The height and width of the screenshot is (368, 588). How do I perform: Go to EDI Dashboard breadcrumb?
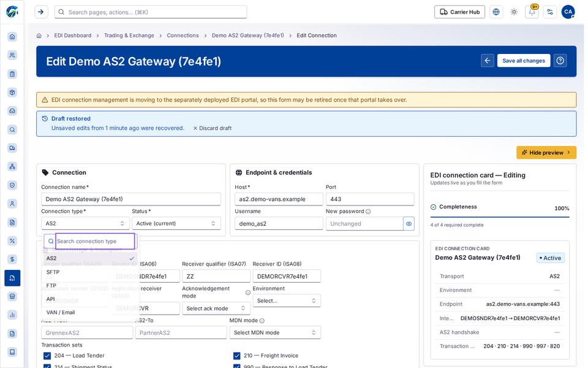73,36
